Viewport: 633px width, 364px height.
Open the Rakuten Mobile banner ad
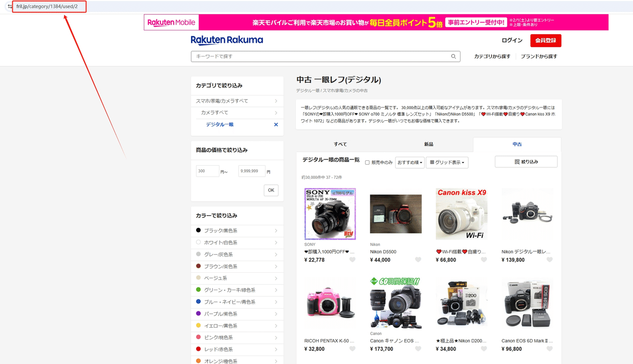pos(376,22)
